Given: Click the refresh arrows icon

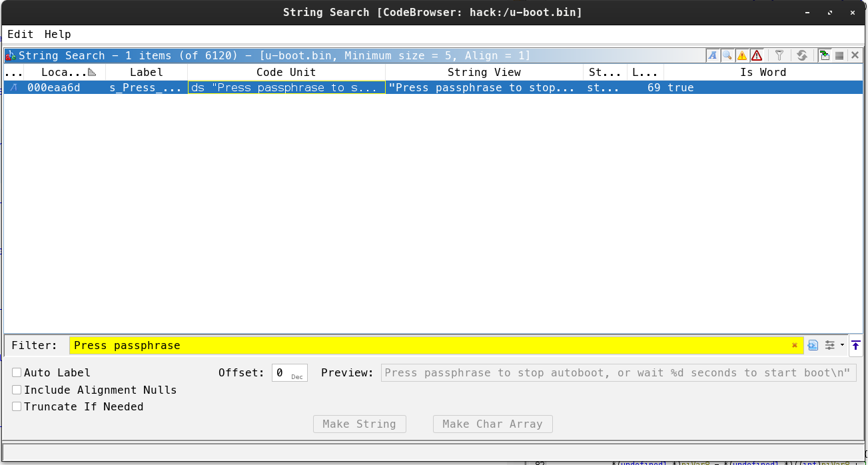Looking at the screenshot, I should pos(802,56).
